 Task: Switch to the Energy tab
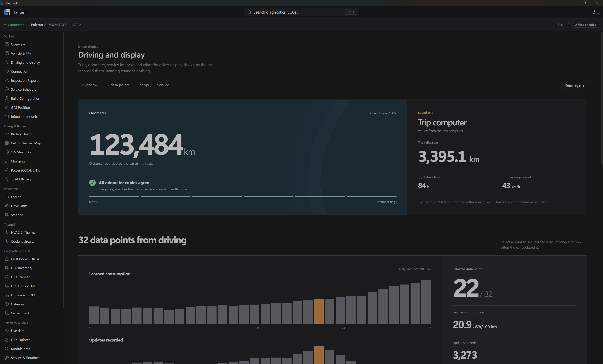click(x=143, y=85)
